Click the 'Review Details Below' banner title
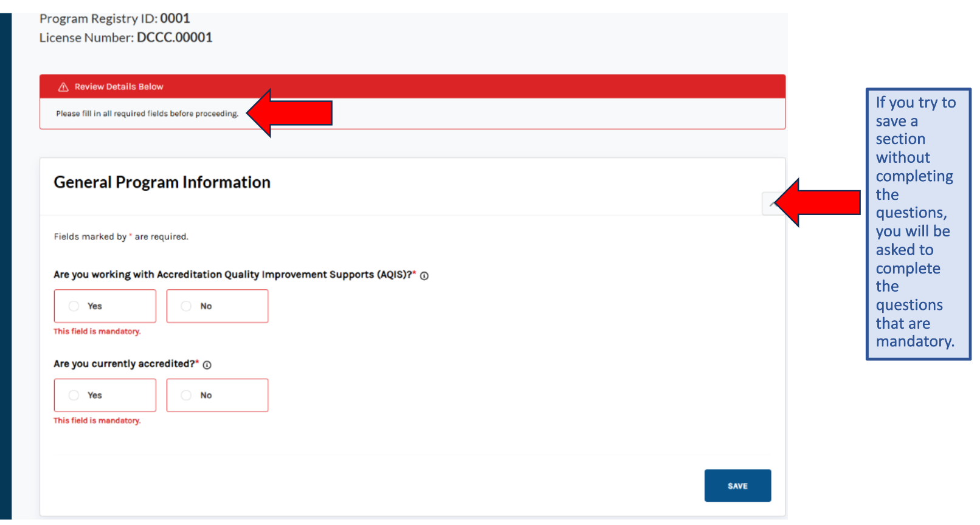This screenshot has height=525, width=980. pos(119,87)
